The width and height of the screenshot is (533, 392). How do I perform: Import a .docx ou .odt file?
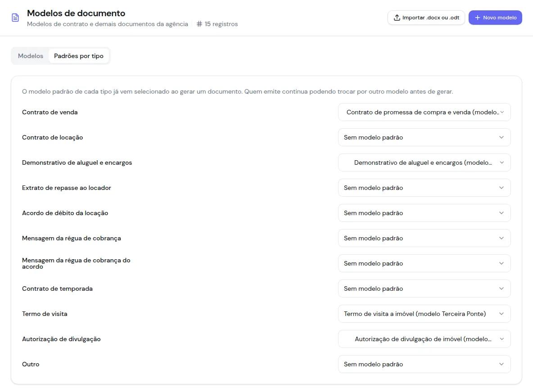point(426,18)
